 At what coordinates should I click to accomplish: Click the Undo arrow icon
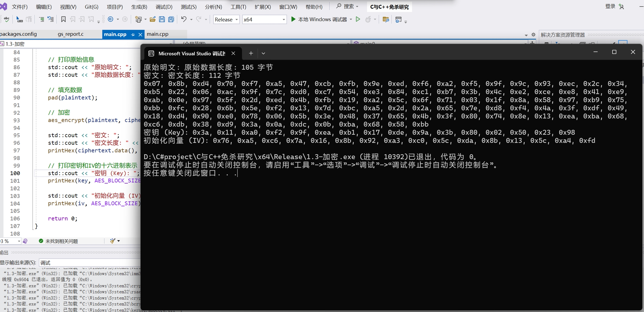[184, 19]
